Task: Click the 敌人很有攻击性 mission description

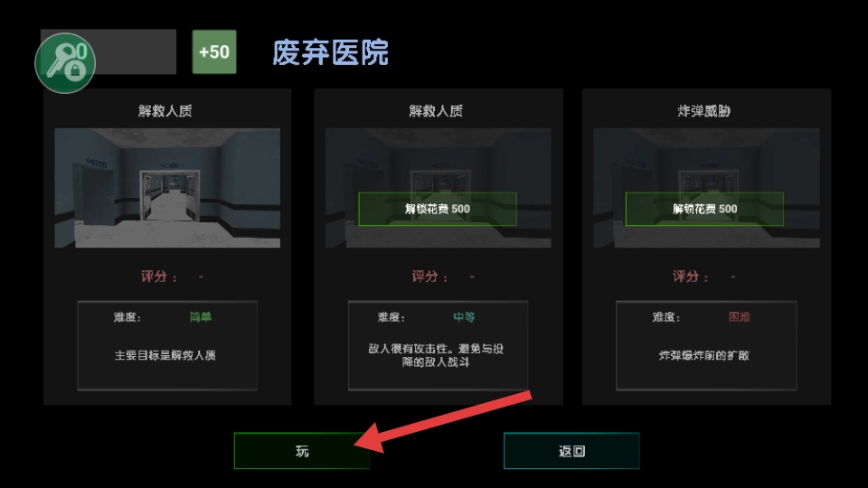Action: point(436,355)
